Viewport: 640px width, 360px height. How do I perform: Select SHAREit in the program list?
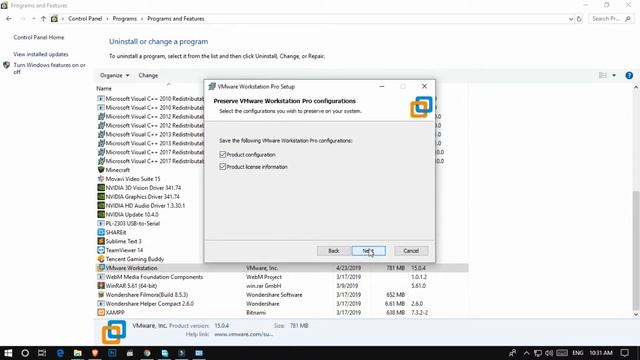(116, 232)
